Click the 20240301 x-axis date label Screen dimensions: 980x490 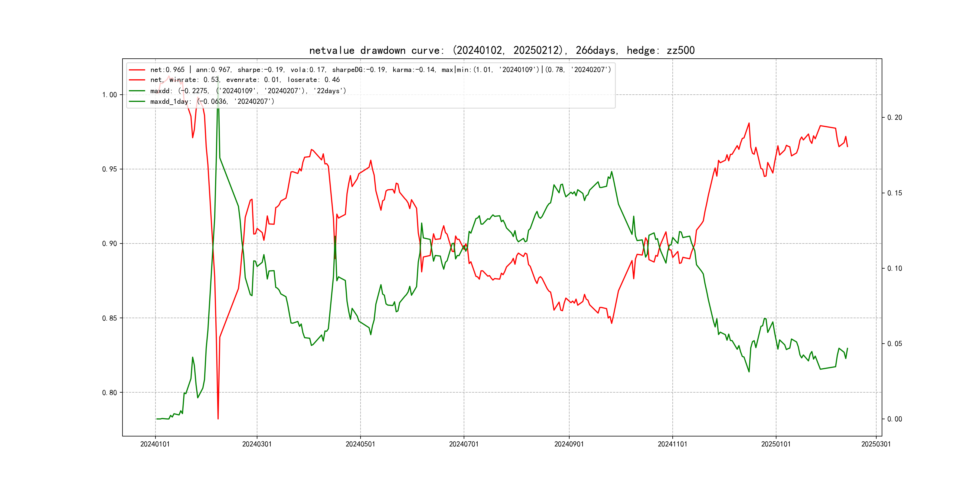coord(257,444)
